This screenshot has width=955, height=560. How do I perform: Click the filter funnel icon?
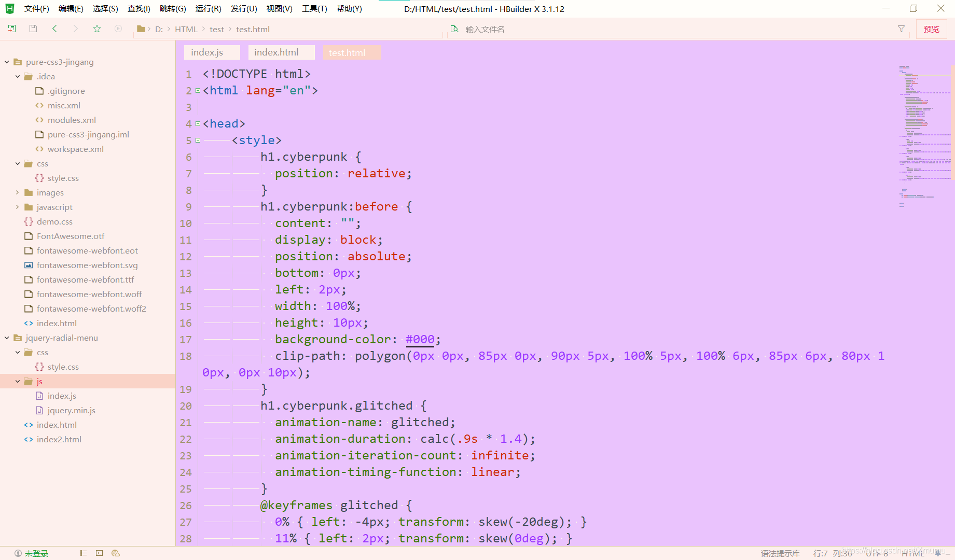click(x=902, y=29)
